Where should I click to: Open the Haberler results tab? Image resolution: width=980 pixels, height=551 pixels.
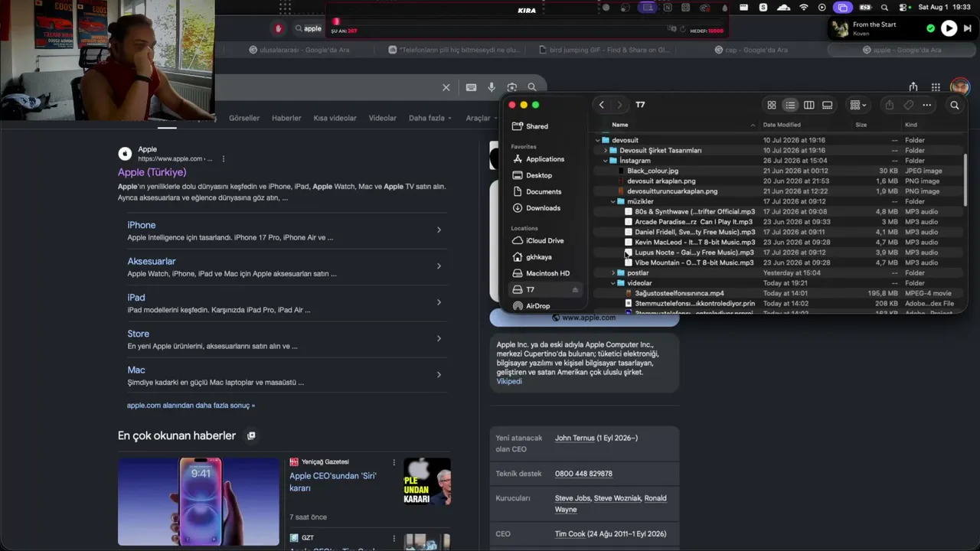coord(286,119)
